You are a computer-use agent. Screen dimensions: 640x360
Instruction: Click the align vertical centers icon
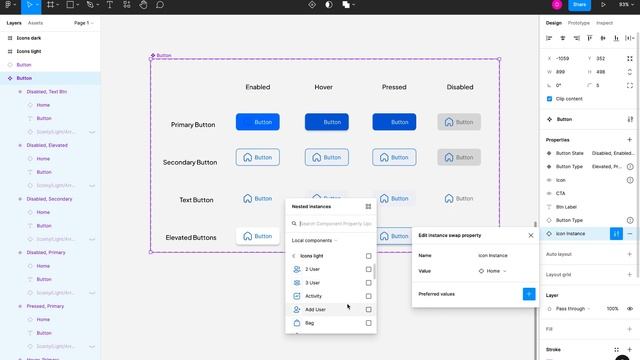coord(603,38)
